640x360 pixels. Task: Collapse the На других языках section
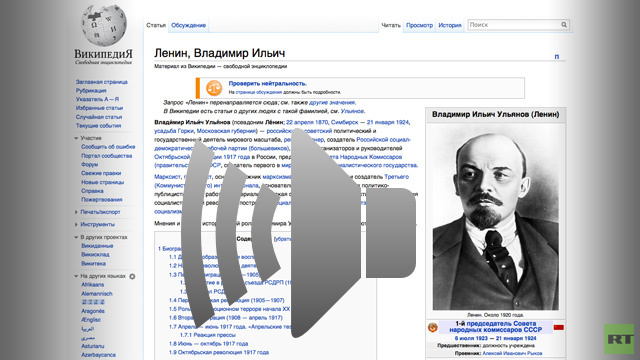click(76, 276)
